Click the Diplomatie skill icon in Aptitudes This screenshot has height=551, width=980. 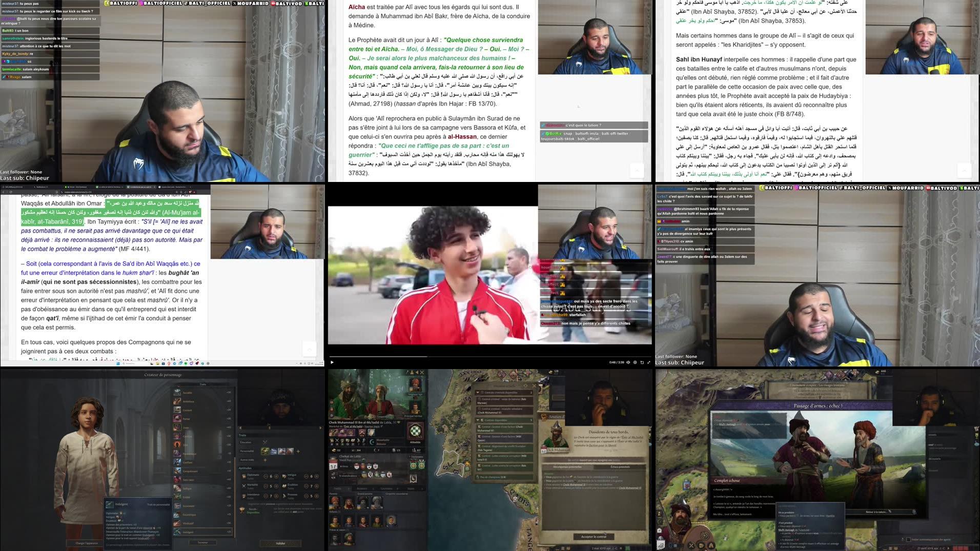click(x=244, y=476)
